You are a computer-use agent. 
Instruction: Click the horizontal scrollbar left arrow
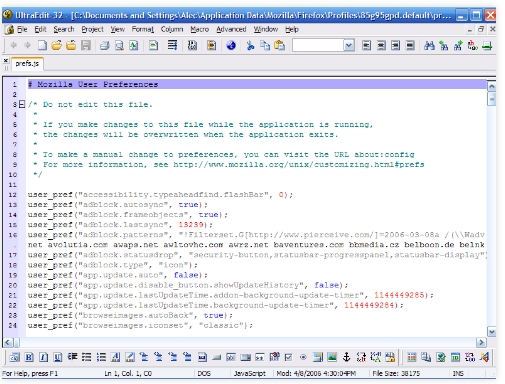tap(8, 342)
